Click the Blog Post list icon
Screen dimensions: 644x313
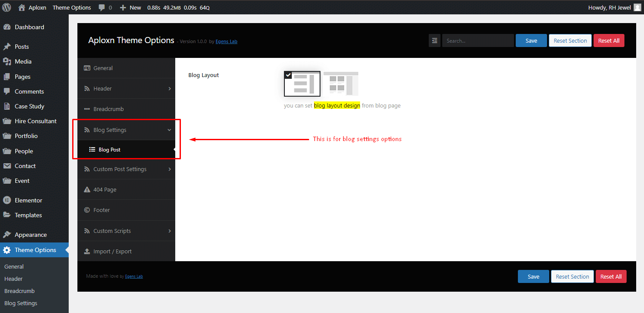tap(92, 149)
